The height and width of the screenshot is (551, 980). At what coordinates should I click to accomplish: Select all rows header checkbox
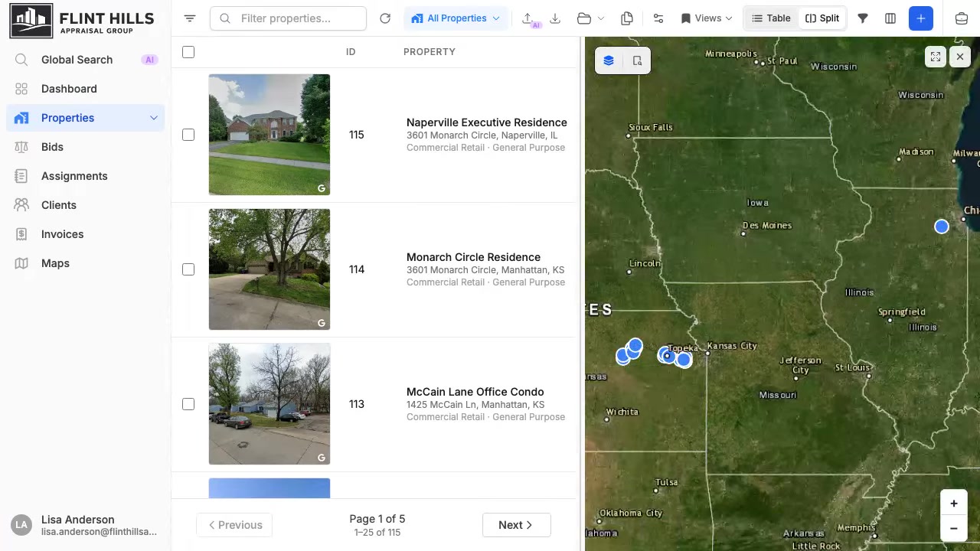188,52
